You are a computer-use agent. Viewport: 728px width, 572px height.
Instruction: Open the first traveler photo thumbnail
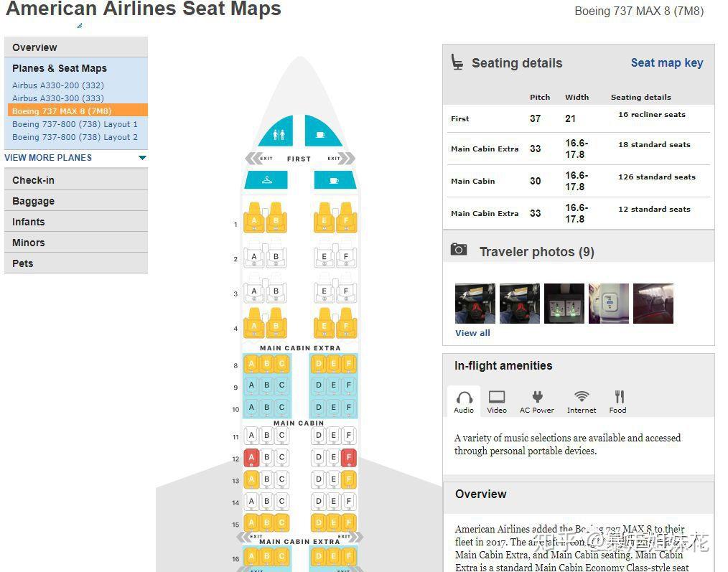[x=475, y=304]
